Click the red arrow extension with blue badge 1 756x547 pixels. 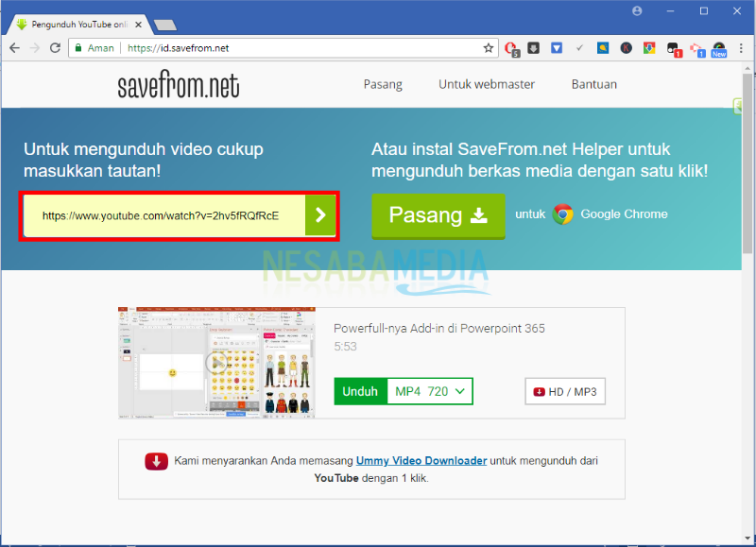click(x=697, y=49)
